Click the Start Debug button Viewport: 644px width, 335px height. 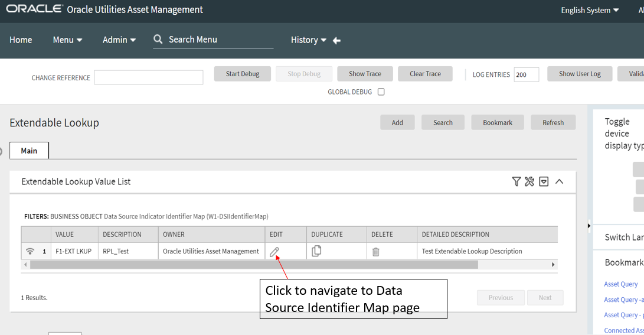pyautogui.click(x=243, y=74)
